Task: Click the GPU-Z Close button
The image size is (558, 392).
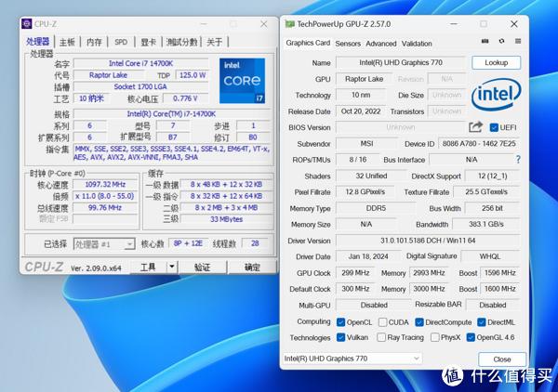Action: tap(502, 359)
